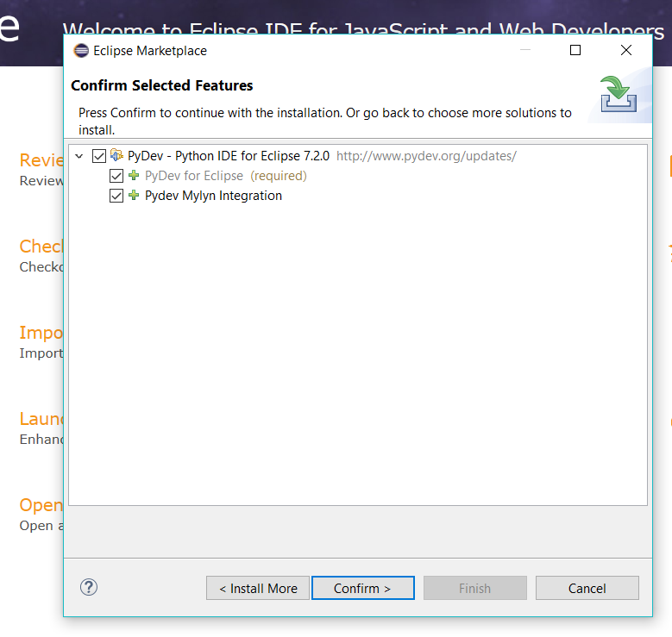Click the Open link in the Welcome page
The height and width of the screenshot is (637, 672).
(x=41, y=505)
